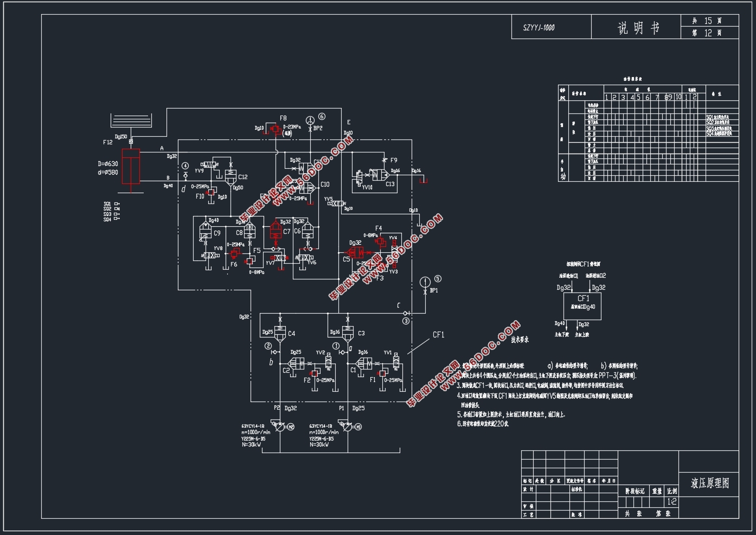756x535 pixels.
Task: Select the 1:2 scale cell
Action: click(671, 502)
